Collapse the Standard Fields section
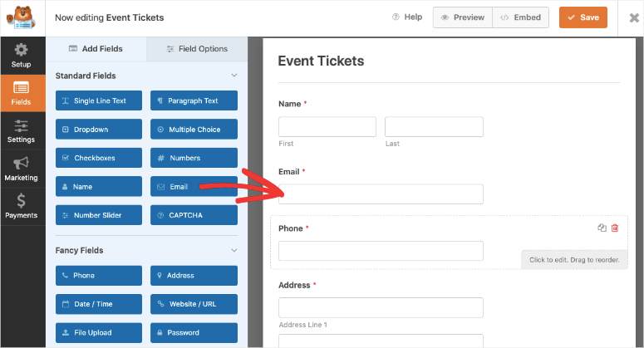This screenshot has width=644, height=348. (234, 76)
